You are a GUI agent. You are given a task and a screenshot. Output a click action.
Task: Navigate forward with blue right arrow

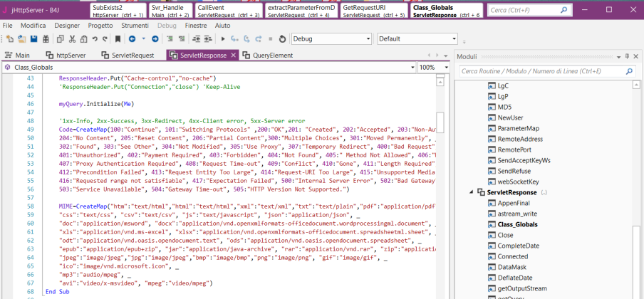pos(154,38)
